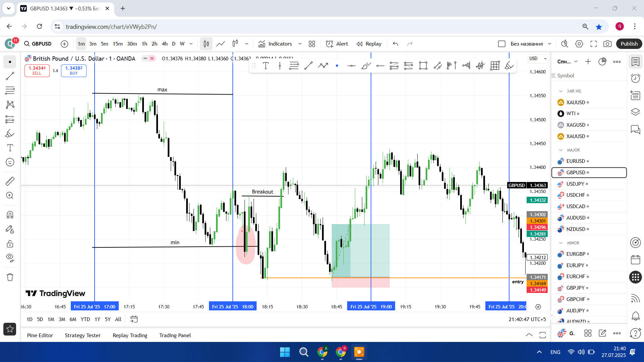
Task: Toggle the layout name checkbox square
Action: [x=502, y=44]
